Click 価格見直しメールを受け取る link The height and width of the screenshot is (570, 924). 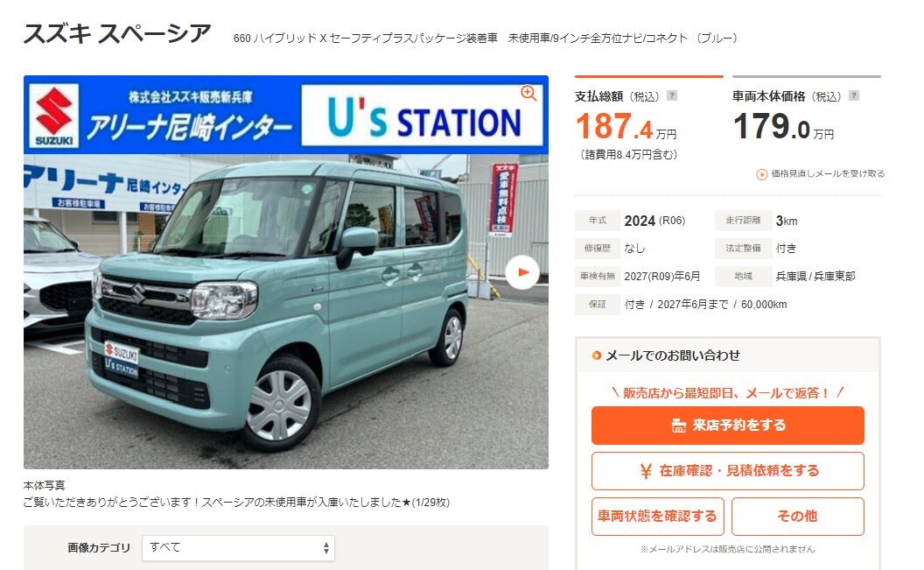pyautogui.click(x=828, y=174)
